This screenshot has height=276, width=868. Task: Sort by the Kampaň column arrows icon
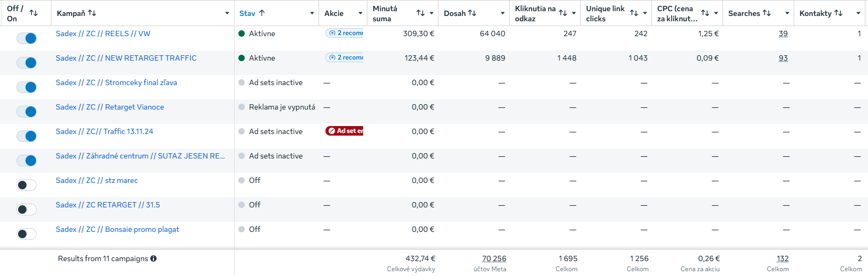[x=92, y=13]
